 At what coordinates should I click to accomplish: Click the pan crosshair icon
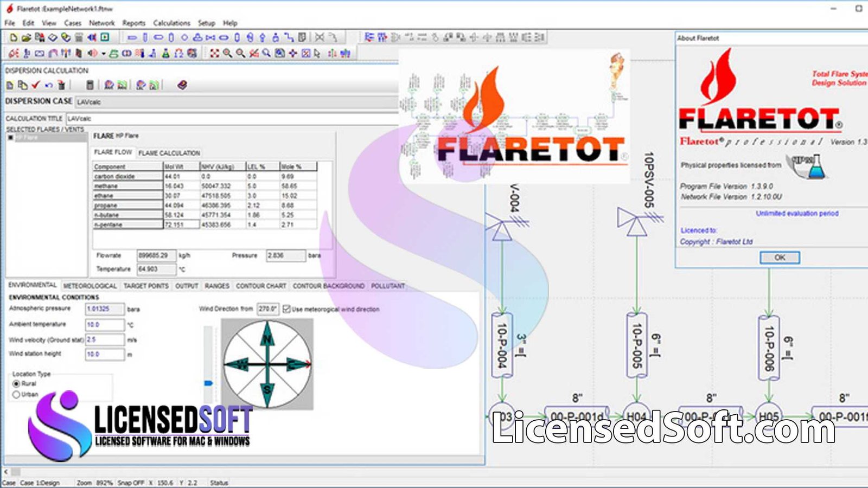(293, 53)
